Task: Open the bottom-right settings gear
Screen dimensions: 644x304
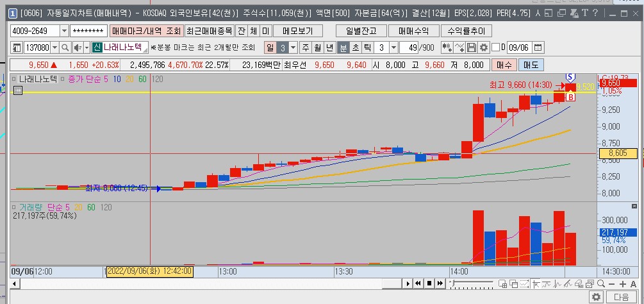Action: (x=597, y=296)
